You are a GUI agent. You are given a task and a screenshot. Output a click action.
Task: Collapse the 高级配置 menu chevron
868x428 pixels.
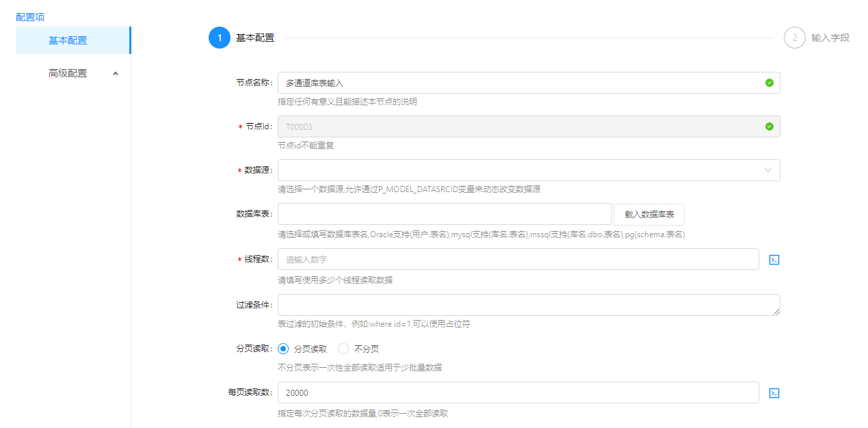click(x=115, y=73)
